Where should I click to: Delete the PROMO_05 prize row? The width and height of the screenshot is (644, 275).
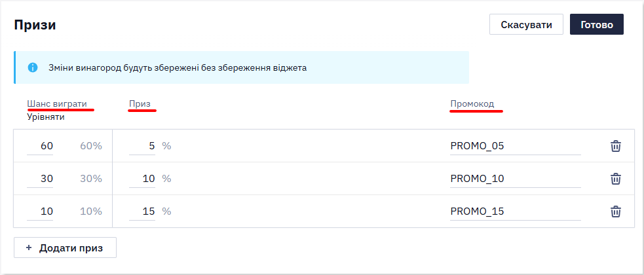(615, 146)
